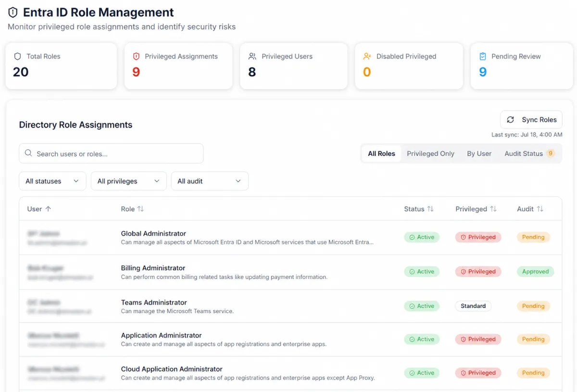Screen dimensions: 577x392
Task: Switch to the Audit Status tab
Action: point(529,153)
